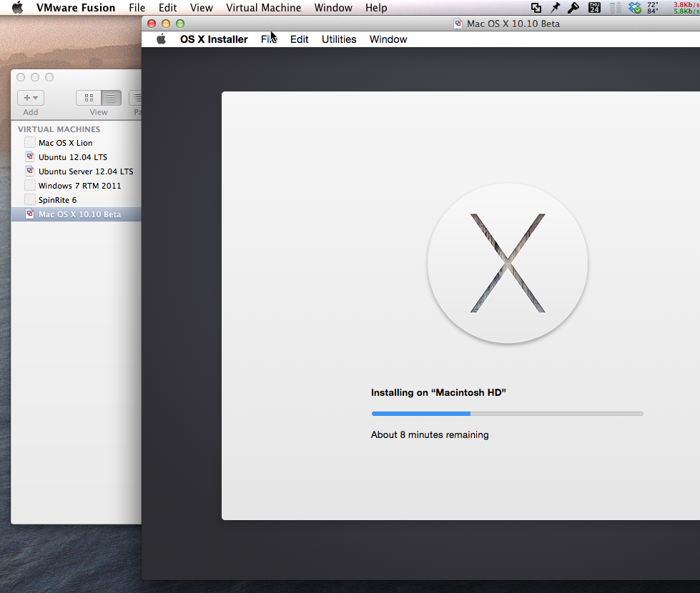Zoom the Mac OS X 10.10 Beta window
Image resolution: width=700 pixels, height=593 pixels.
click(x=180, y=24)
